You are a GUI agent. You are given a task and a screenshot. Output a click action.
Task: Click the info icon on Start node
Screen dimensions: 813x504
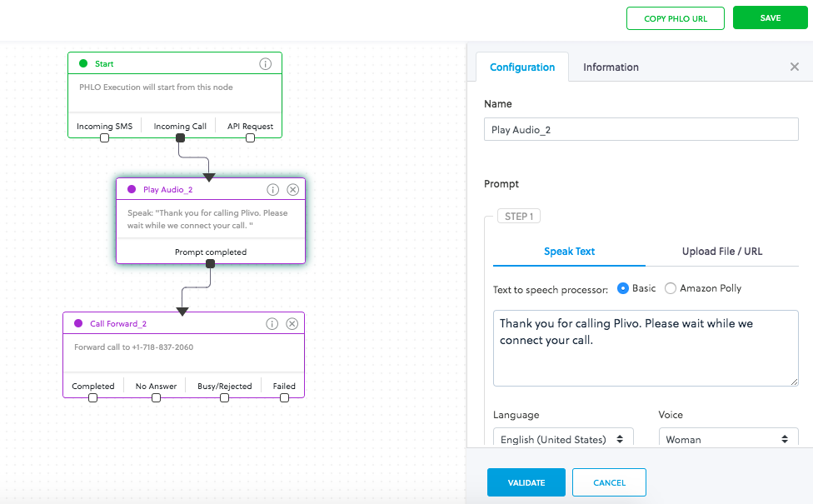[266, 64]
